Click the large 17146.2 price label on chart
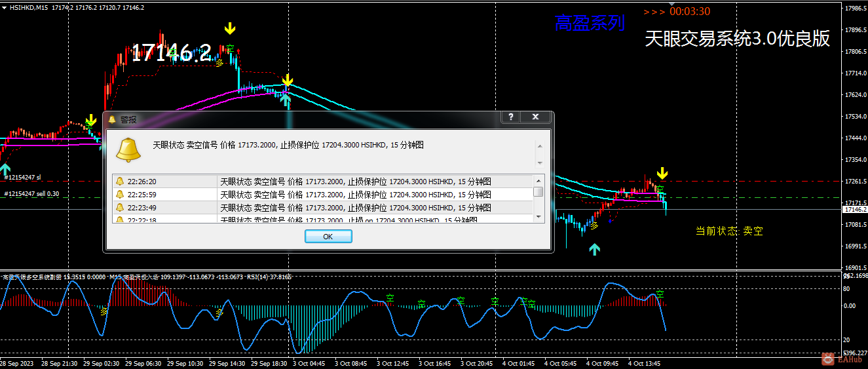Screen dimensions: 868x369 pos(171,53)
